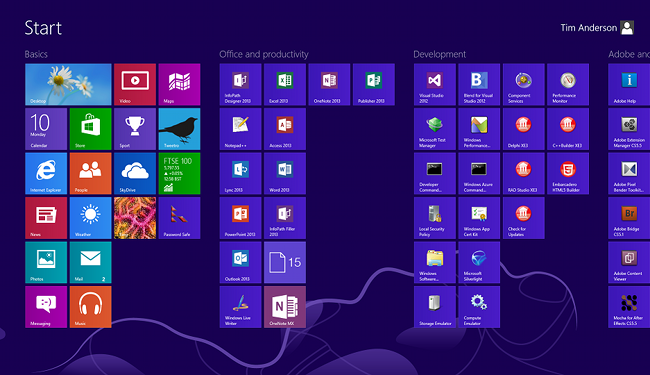
Task: Open the Bing tile with coral image
Action: tap(135, 218)
